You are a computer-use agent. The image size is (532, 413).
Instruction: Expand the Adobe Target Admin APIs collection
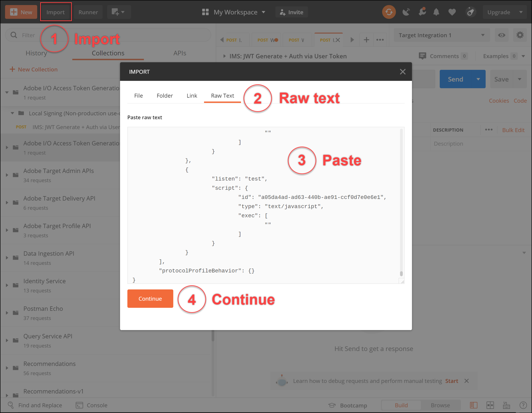(x=7, y=175)
